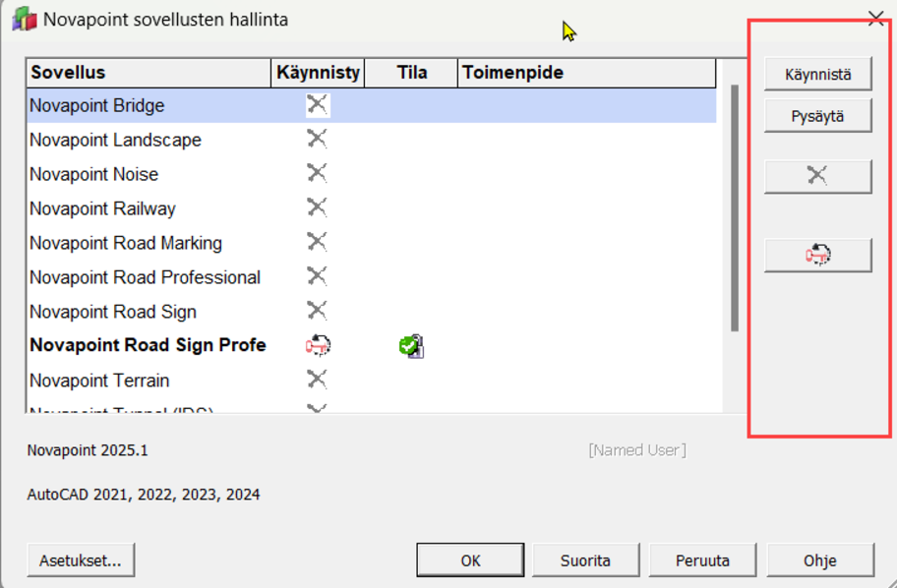Click the Tila column header

coord(411,73)
